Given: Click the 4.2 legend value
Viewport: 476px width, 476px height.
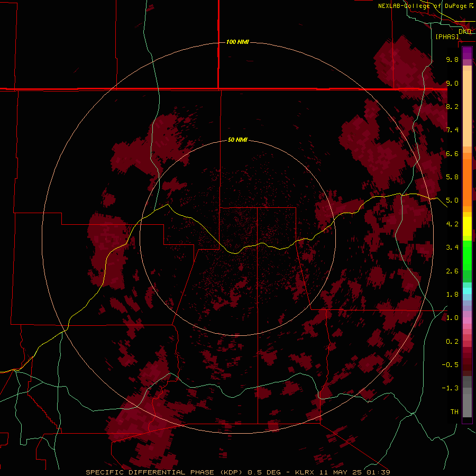Looking at the screenshot, I should 452,224.
